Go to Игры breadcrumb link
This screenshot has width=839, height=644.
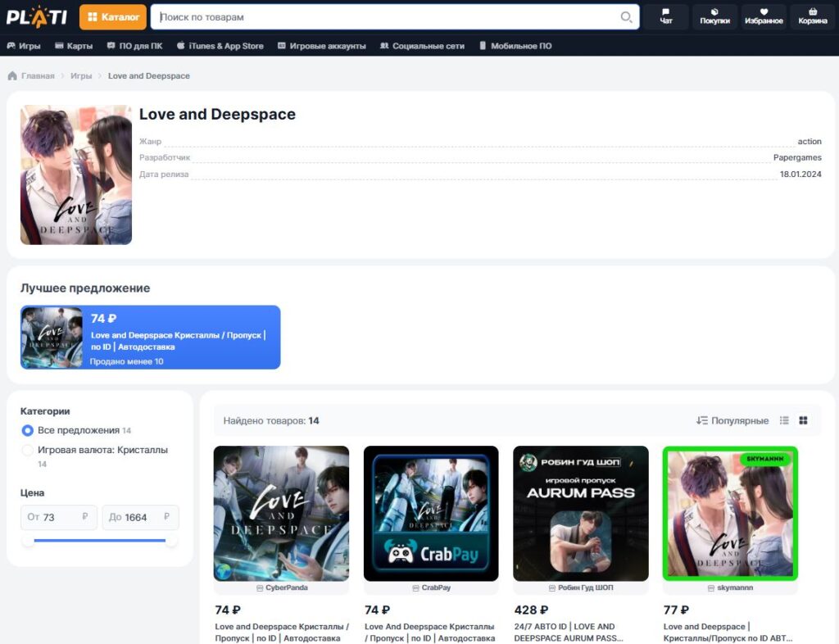pyautogui.click(x=81, y=76)
